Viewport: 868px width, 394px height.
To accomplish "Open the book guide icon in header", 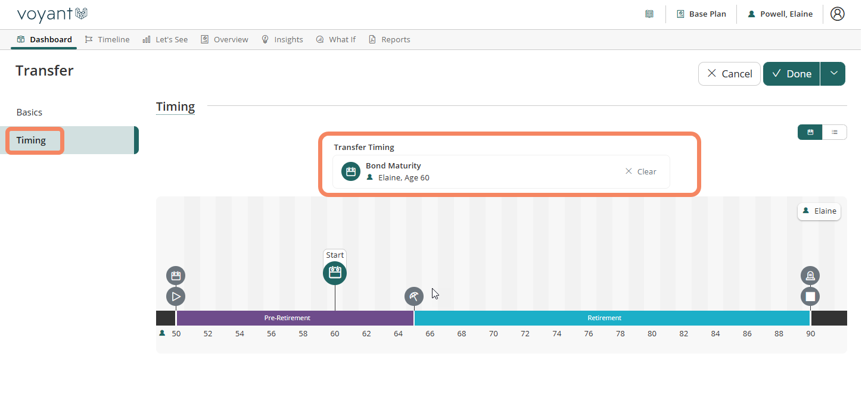I will tap(649, 14).
